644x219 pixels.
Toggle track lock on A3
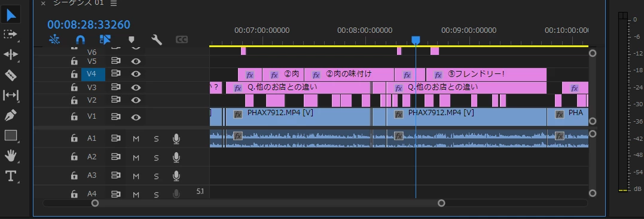(74, 176)
